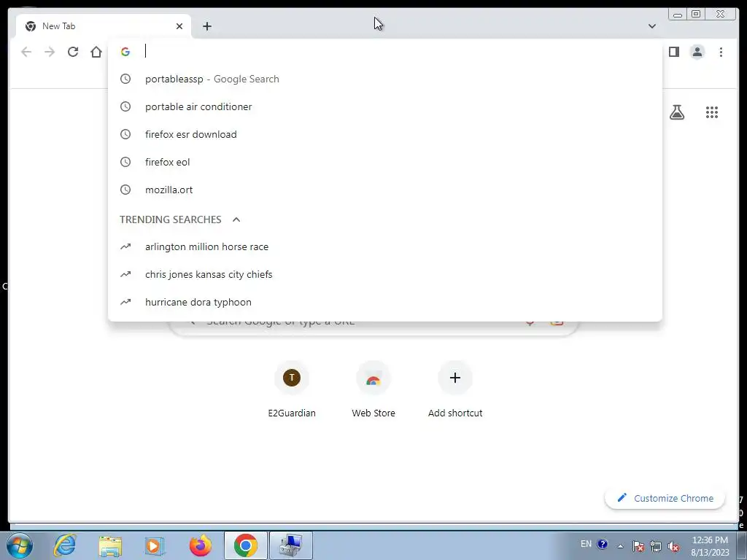747x560 pixels.
Task: Go back using the back arrow
Action: pos(26,52)
